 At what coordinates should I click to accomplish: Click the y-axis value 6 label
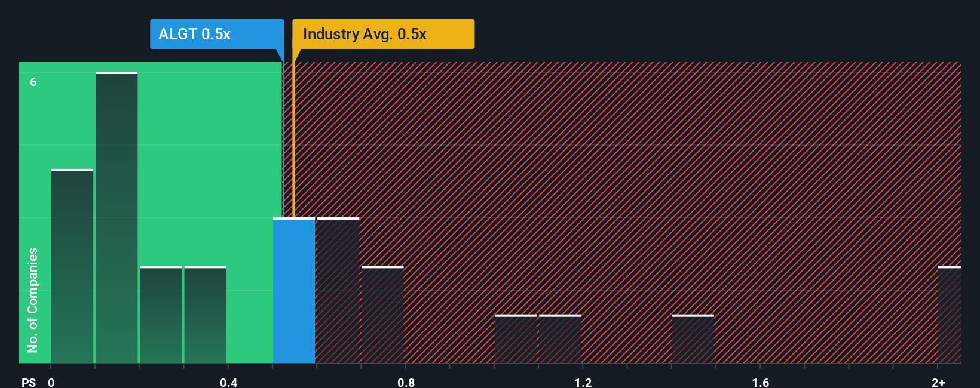coord(33,82)
